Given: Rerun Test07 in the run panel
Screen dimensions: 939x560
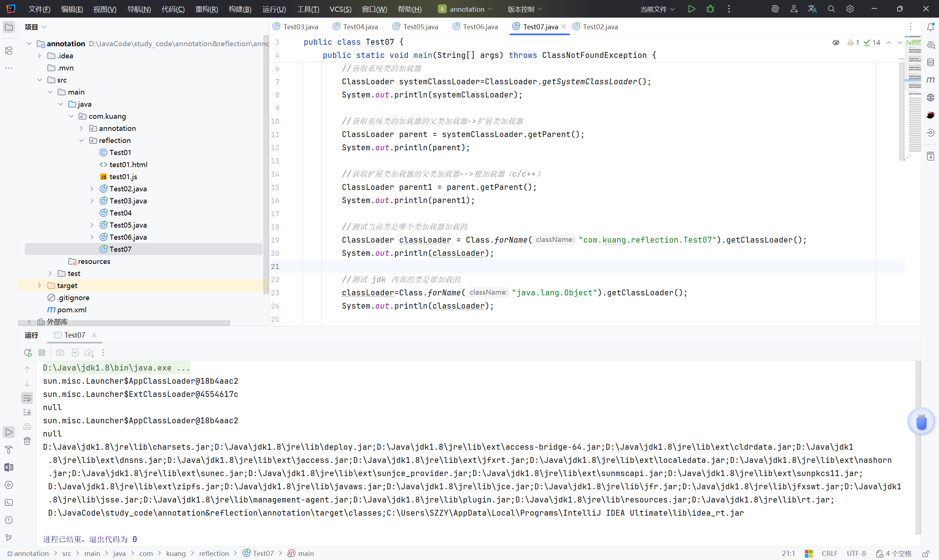Looking at the screenshot, I should [x=28, y=353].
